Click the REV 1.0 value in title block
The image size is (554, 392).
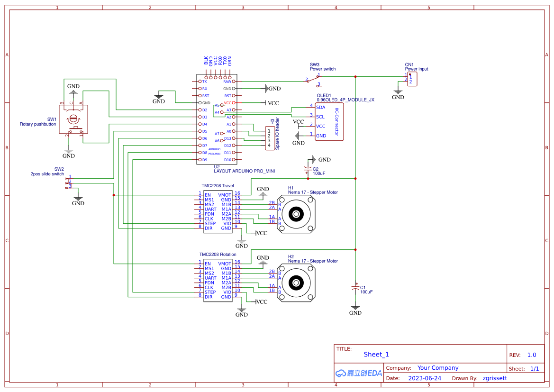click(531, 354)
